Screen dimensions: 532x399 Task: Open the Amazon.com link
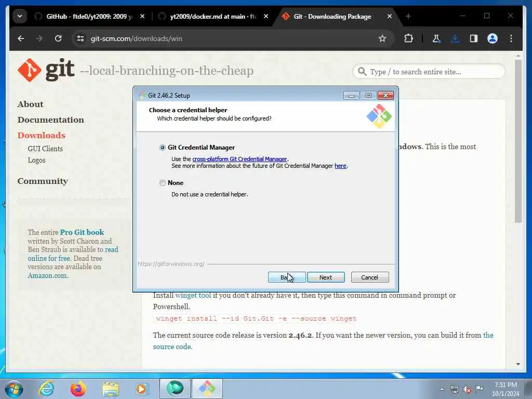(48, 275)
